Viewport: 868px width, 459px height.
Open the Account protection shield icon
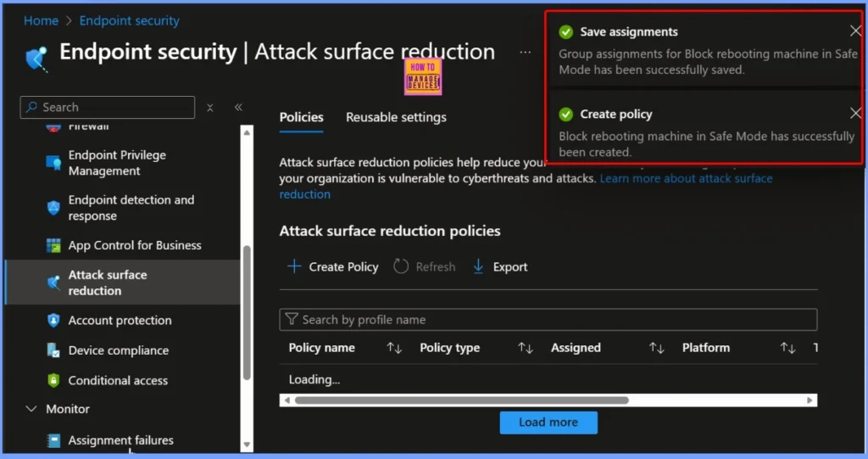point(53,321)
